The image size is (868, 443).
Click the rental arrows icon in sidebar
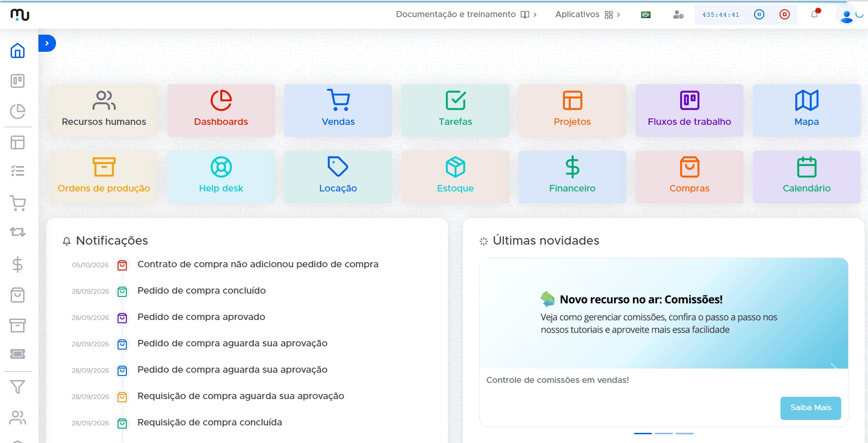tap(18, 232)
